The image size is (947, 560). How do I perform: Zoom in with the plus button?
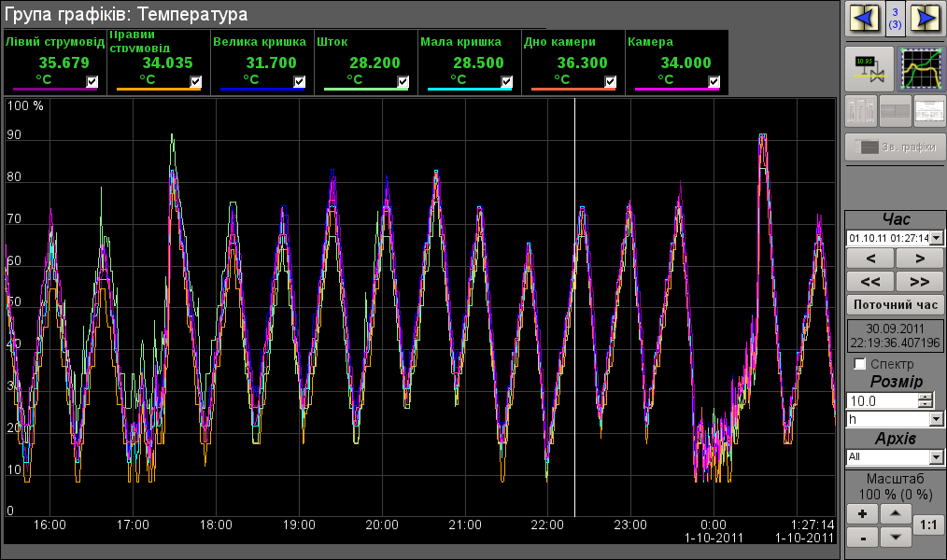pyautogui.click(x=862, y=514)
